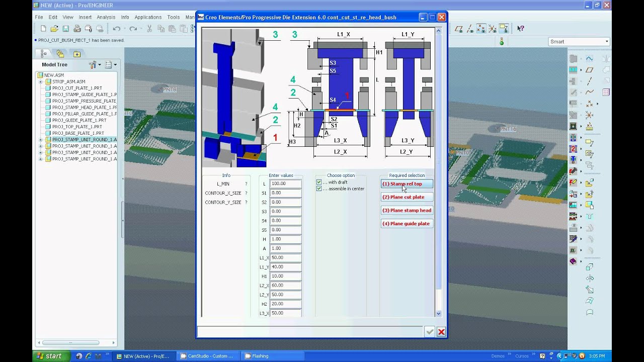The width and height of the screenshot is (644, 362).
Task: Switch to the Favorites navigator tab
Action: pos(77,54)
